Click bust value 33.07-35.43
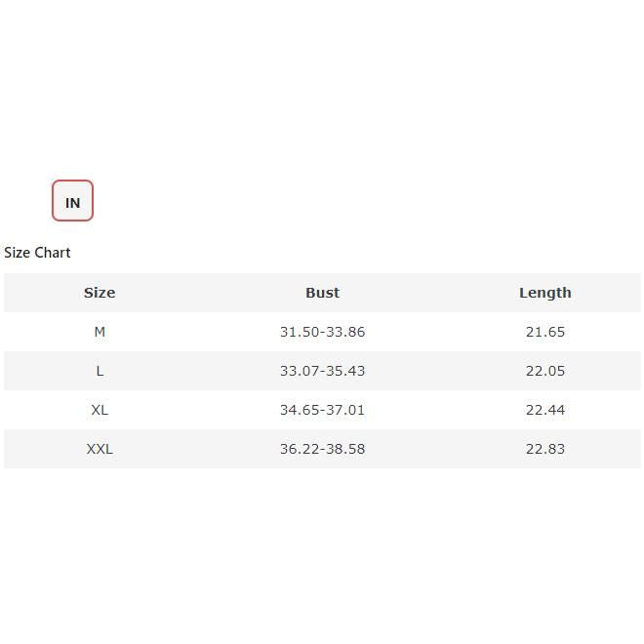The width and height of the screenshot is (644, 644). tap(322, 371)
